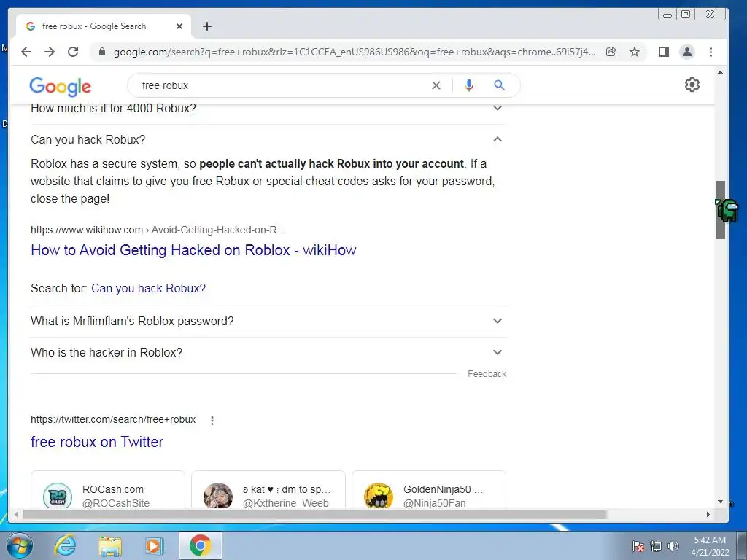Click horizontal scrollbar left arrow
The height and width of the screenshot is (560, 747).
coord(16,514)
